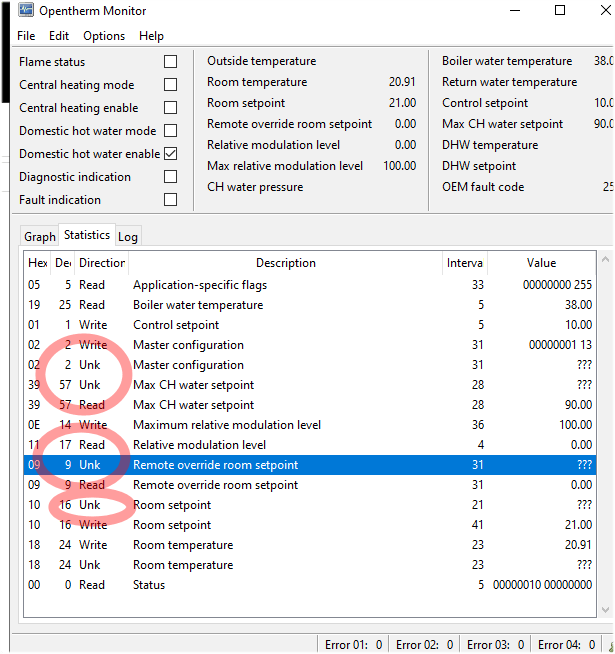This screenshot has height=654, width=615.
Task: Select the Master configuration Unk row
Action: (310, 365)
